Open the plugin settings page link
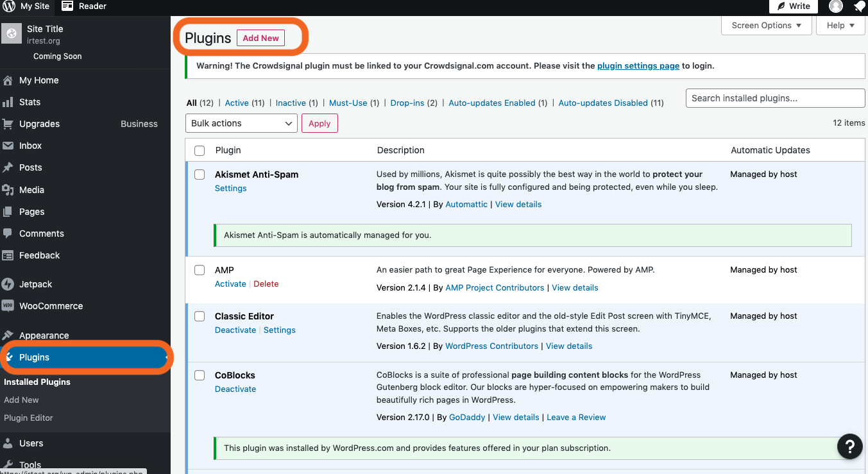This screenshot has height=474, width=868. point(638,65)
